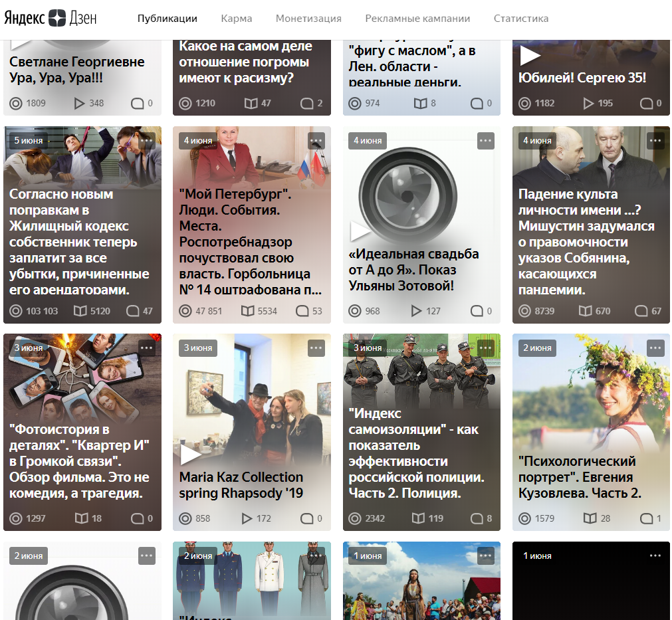Screen dimensions: 672x620
Task: Open article Падение культа личности имени
Action: (586, 242)
